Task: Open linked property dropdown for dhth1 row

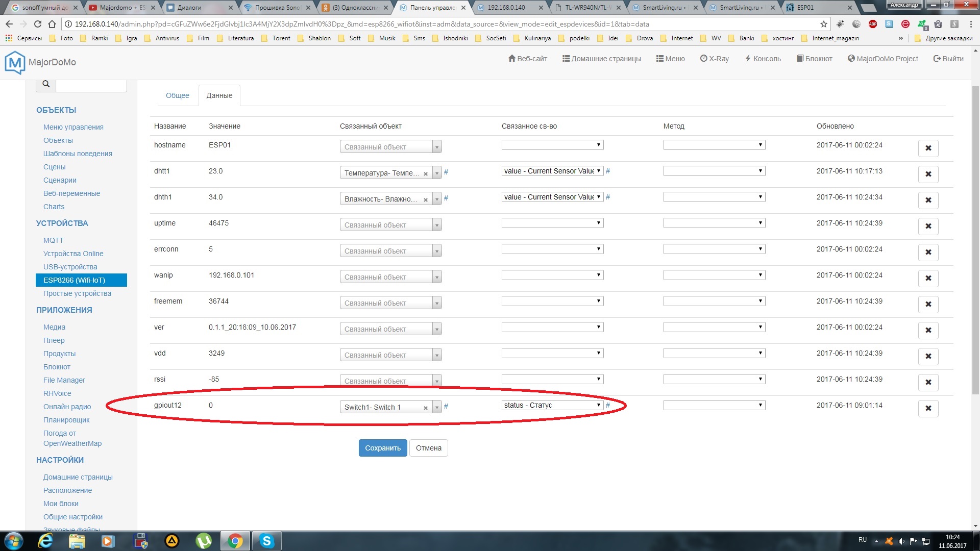Action: point(552,197)
